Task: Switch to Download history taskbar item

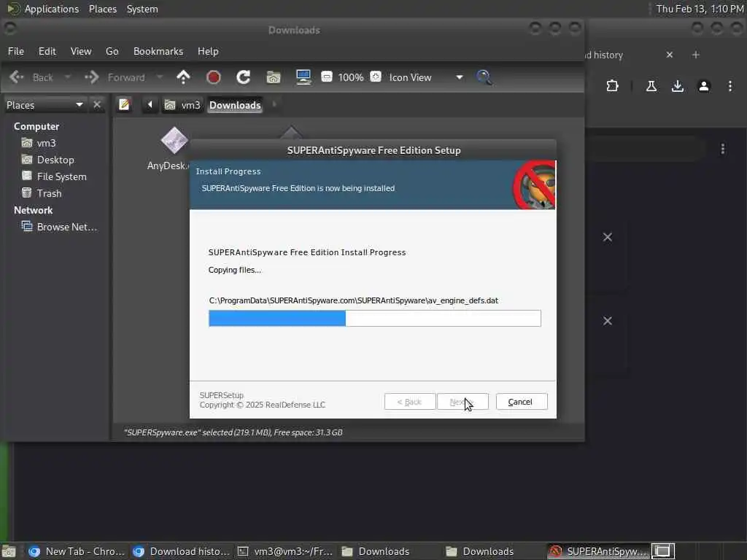Action: (181, 551)
